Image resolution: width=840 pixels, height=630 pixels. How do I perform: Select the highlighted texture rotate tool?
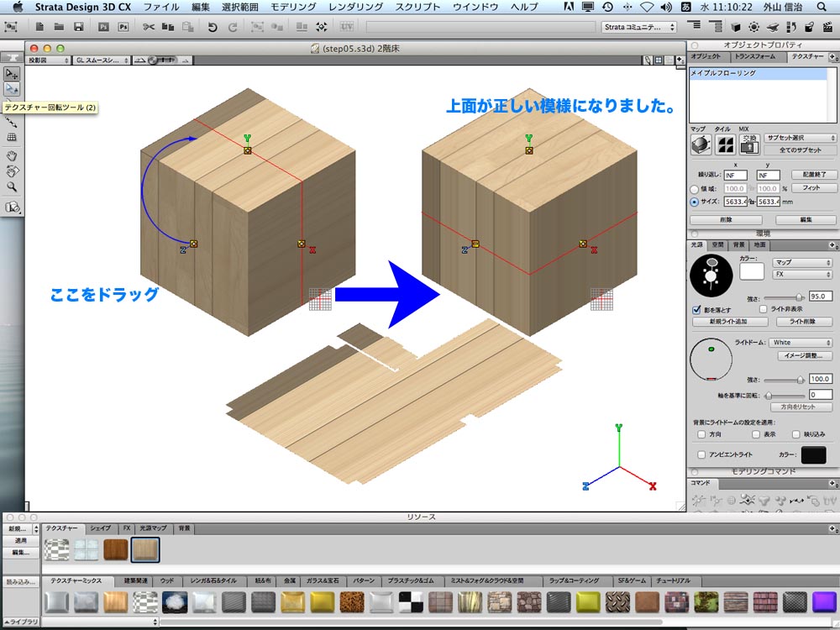(11, 89)
